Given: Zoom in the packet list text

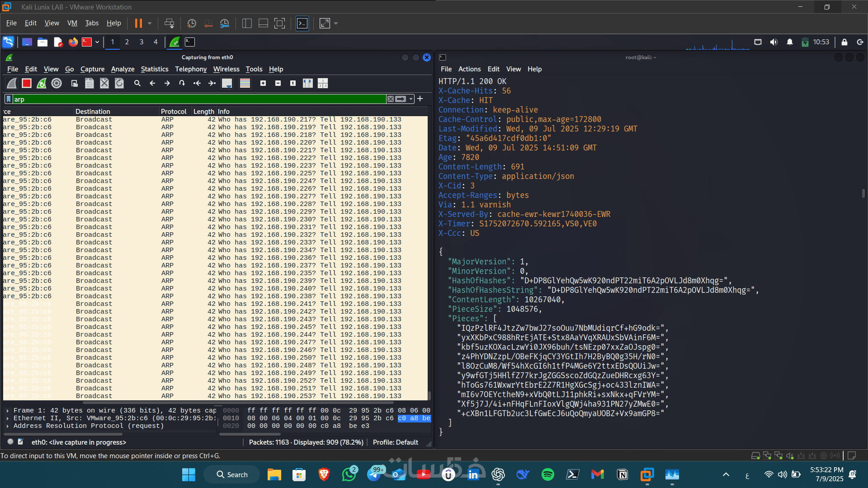Looking at the screenshot, I should point(263,83).
